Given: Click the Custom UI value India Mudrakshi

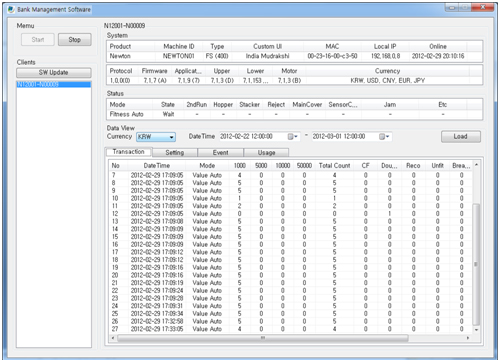Looking at the screenshot, I should click(267, 56).
